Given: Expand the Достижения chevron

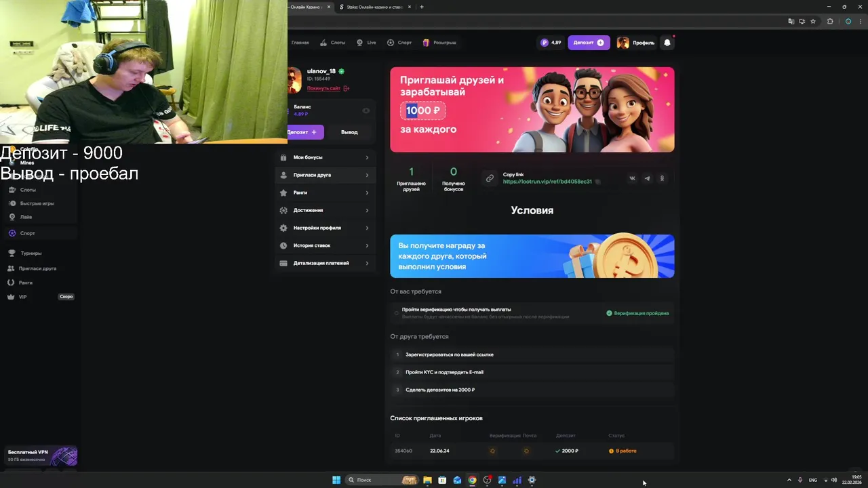Looking at the screenshot, I should (x=367, y=210).
